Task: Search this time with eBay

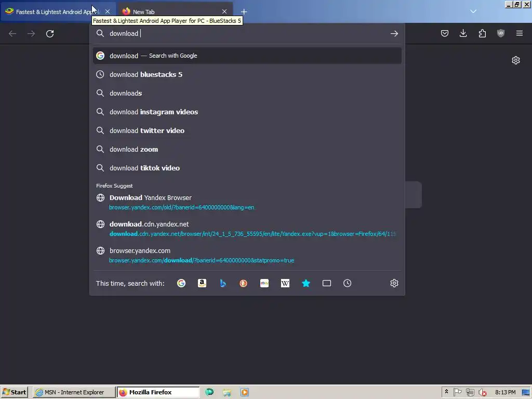Action: (x=264, y=283)
